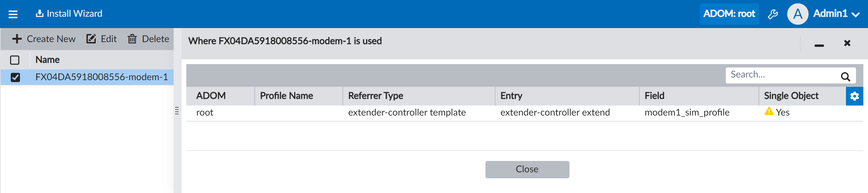Viewport: 868px width, 193px height.
Task: Click the Admin1 avatar circle
Action: [797, 14]
